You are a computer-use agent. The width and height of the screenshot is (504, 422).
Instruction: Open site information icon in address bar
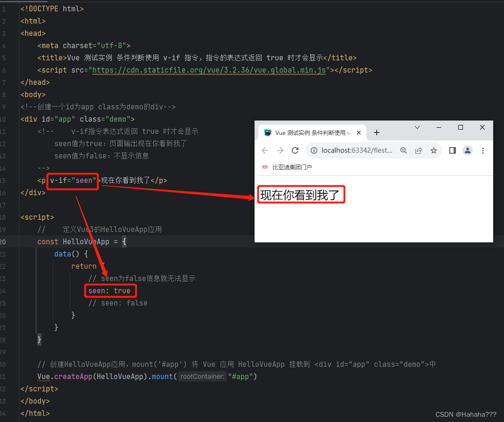314,150
